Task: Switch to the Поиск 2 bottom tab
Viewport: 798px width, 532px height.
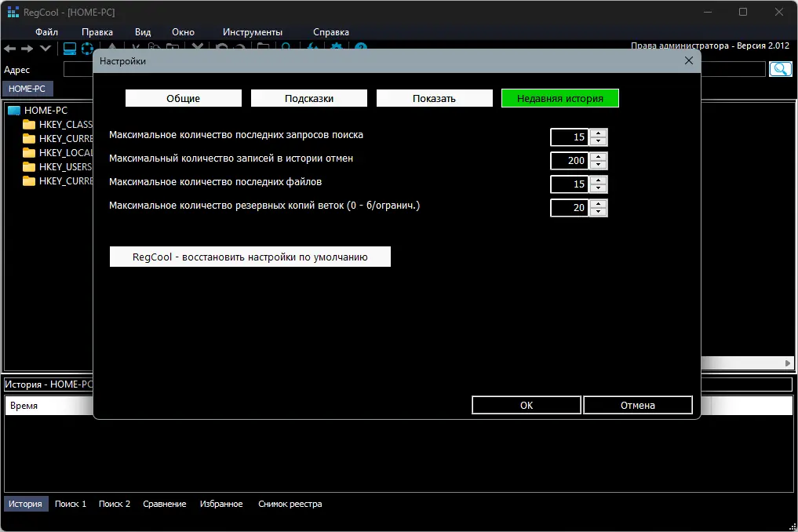Action: click(x=114, y=504)
